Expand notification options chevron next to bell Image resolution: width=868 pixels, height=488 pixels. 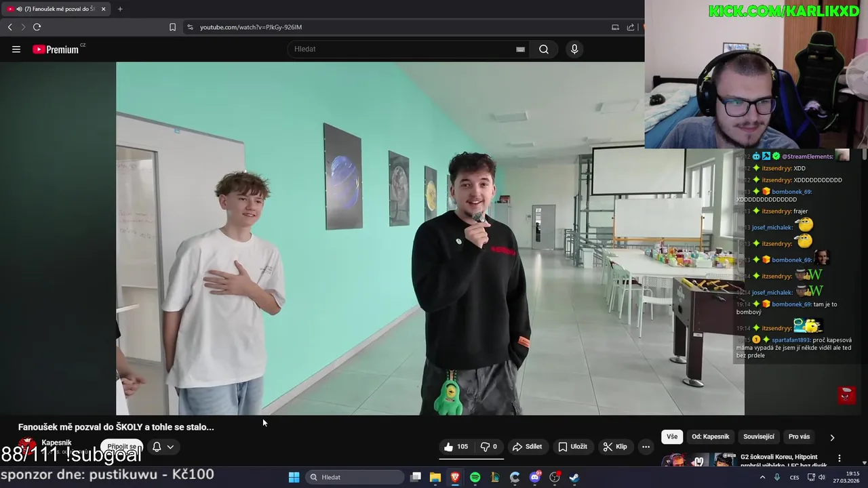click(170, 447)
